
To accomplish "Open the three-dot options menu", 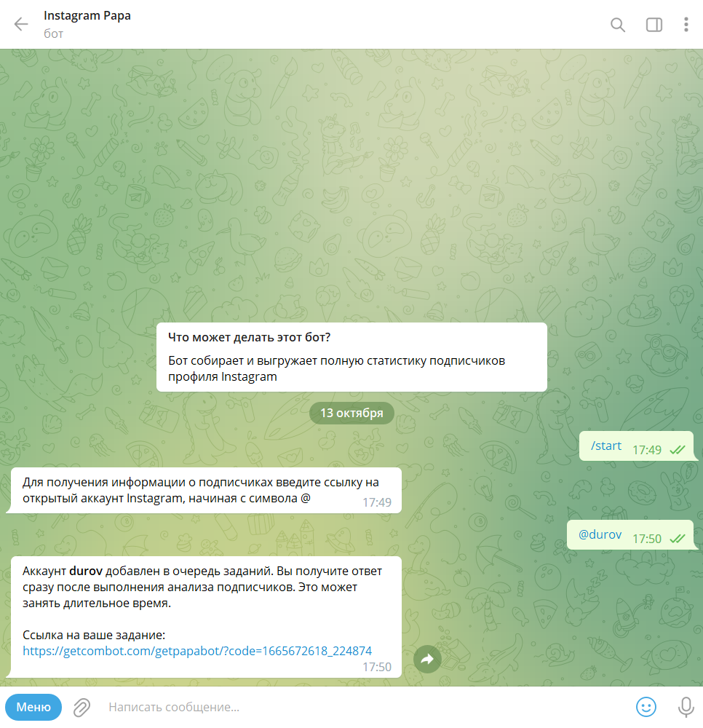I will click(x=686, y=25).
